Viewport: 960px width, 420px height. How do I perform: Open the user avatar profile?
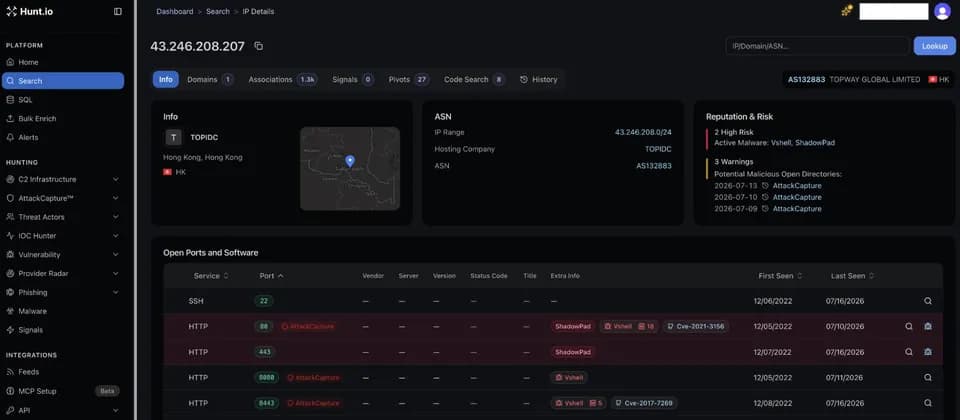[x=942, y=11]
